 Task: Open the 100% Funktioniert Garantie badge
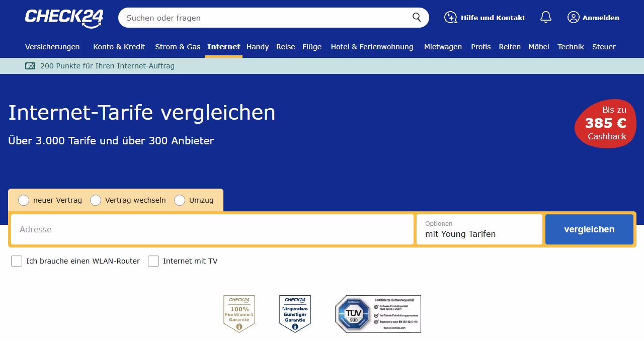tap(239, 314)
